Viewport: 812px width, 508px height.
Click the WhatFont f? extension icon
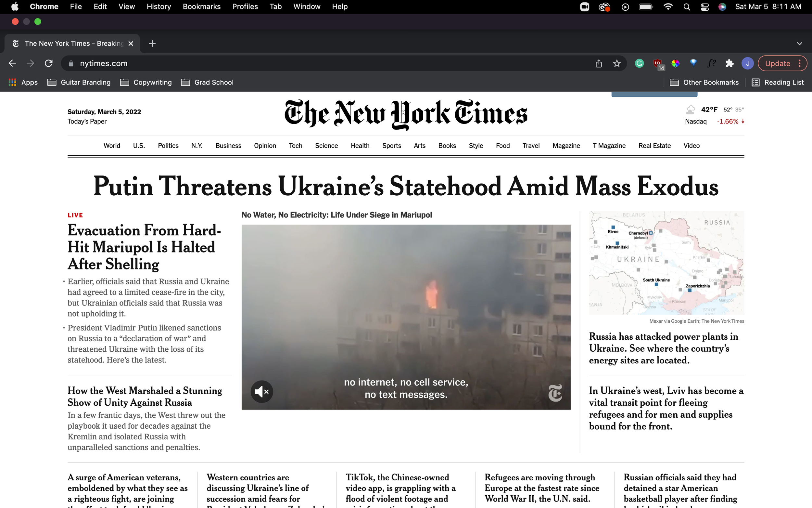711,63
